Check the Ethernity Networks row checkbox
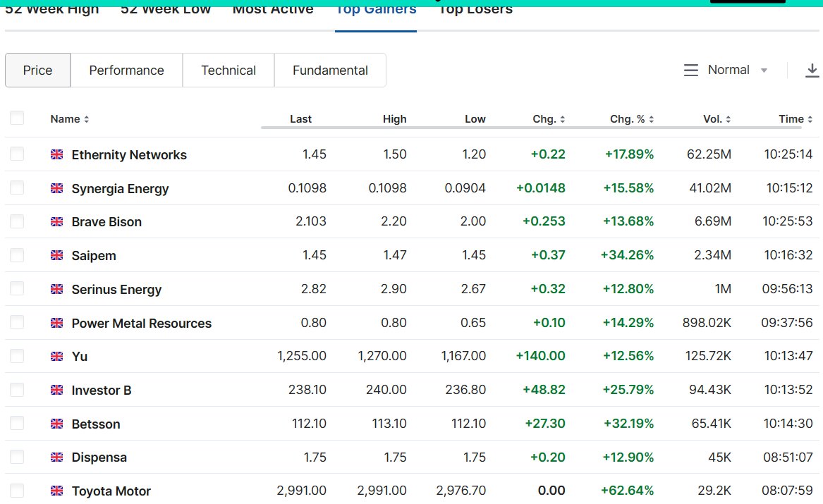 17,154
